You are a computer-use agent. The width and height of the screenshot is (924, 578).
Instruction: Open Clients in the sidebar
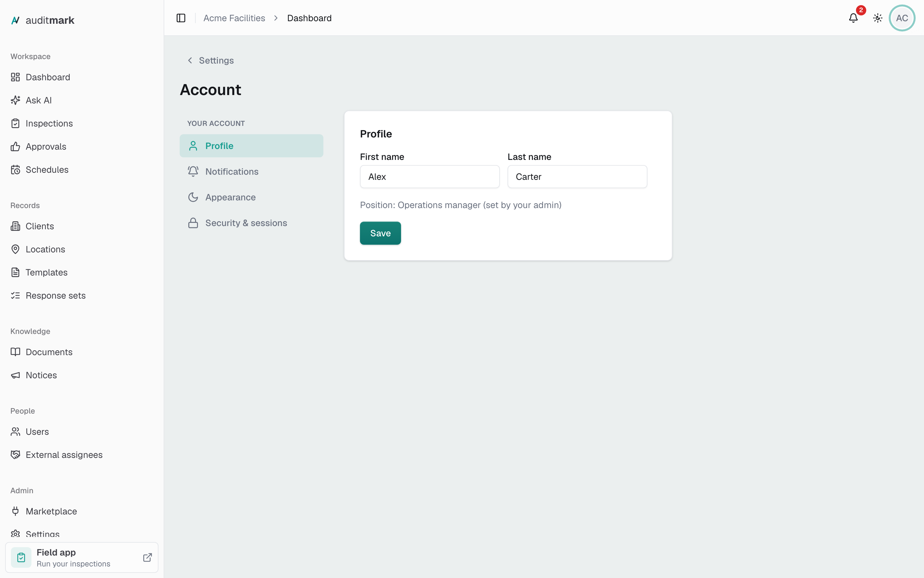[82, 226]
